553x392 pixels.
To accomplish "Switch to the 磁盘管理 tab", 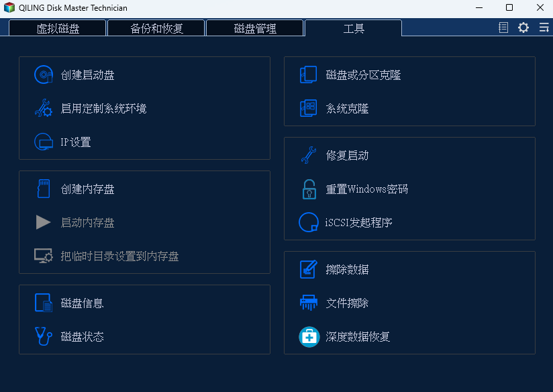I will [x=254, y=28].
